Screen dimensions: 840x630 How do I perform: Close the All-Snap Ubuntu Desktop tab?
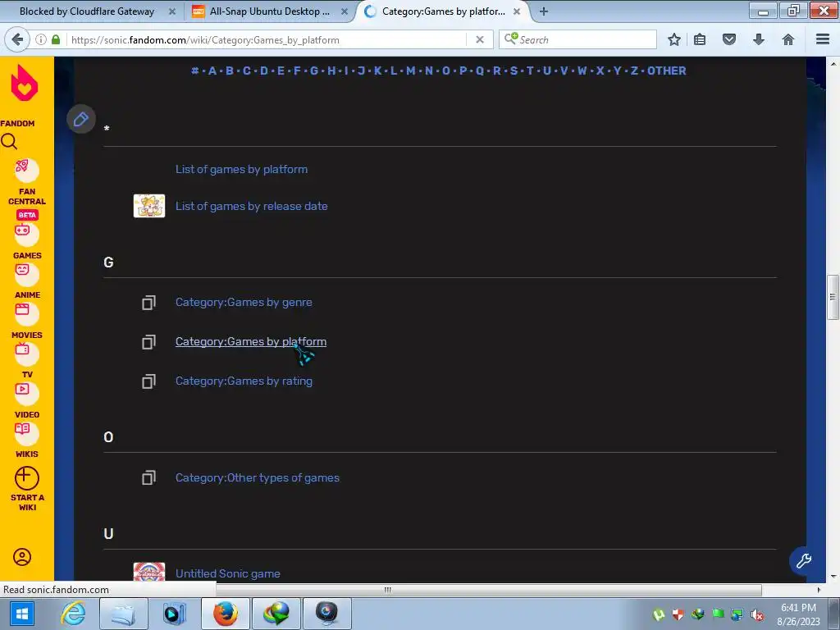345,11
